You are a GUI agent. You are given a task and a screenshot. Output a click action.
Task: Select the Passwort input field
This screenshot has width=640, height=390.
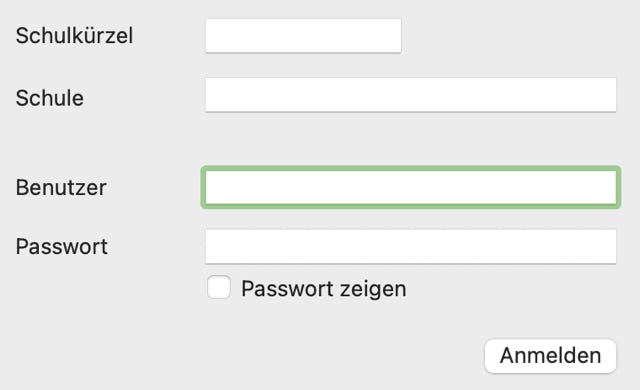pyautogui.click(x=411, y=246)
